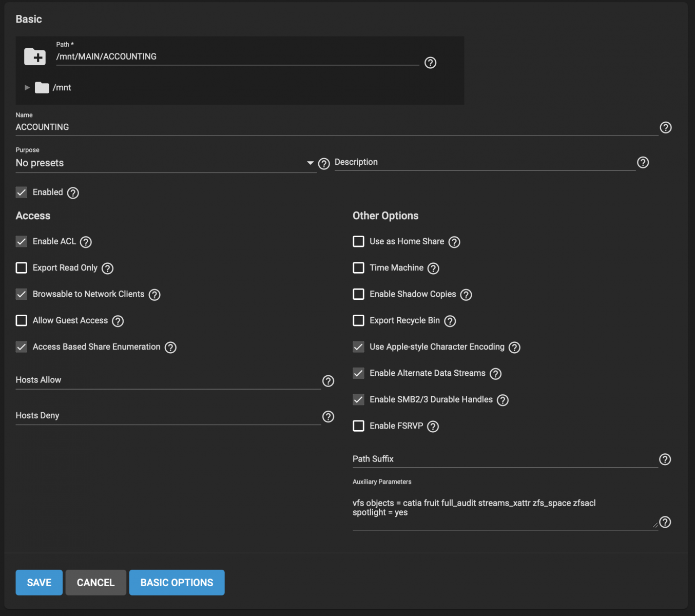The width and height of the screenshot is (695, 616).
Task: Tick the Export Recycle Bin checkbox
Action: click(x=359, y=321)
